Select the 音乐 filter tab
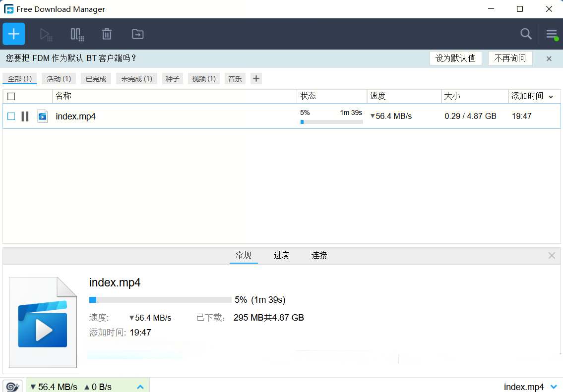This screenshot has height=392, width=563. coord(235,78)
